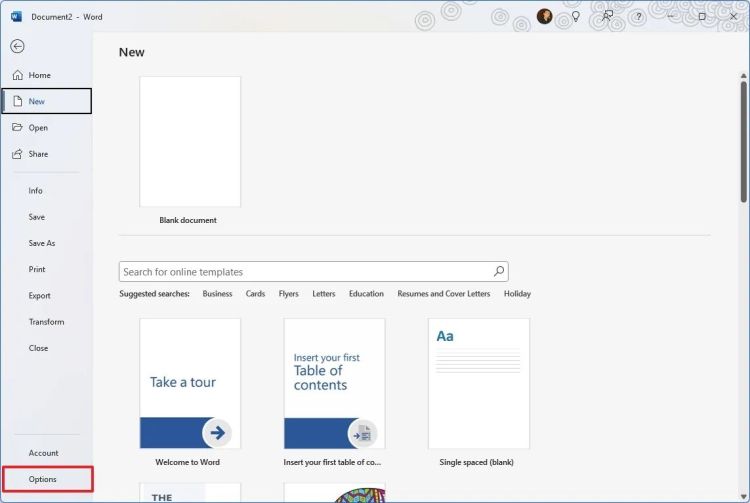Viewport: 750px width, 503px height.
Task: Click the magnifier icon in template search
Action: 499,271
